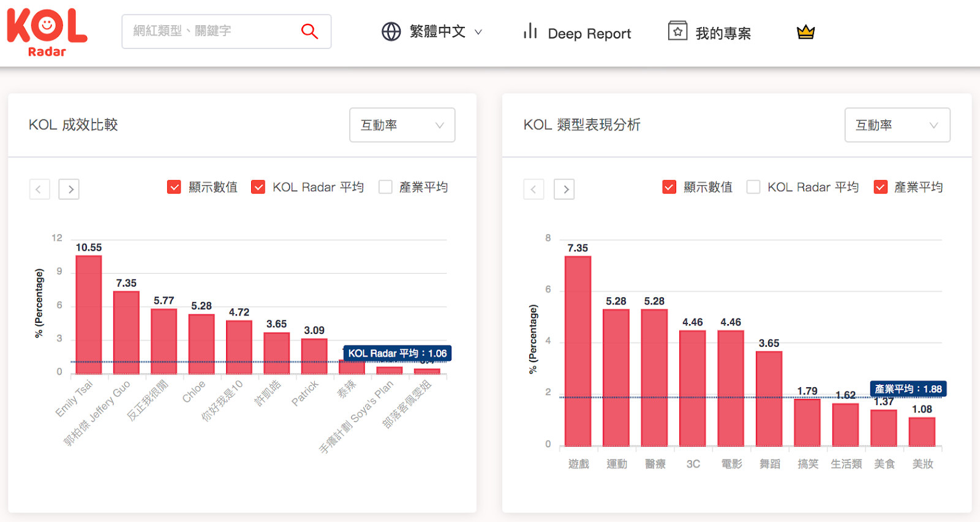980x522 pixels.
Task: Uncheck 顯示數值 in KOL 類型表現分析 panel
Action: [669, 187]
